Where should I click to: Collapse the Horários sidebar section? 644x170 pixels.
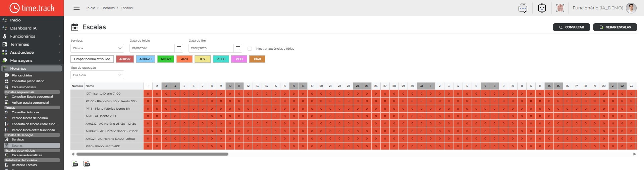pyautogui.click(x=32, y=68)
